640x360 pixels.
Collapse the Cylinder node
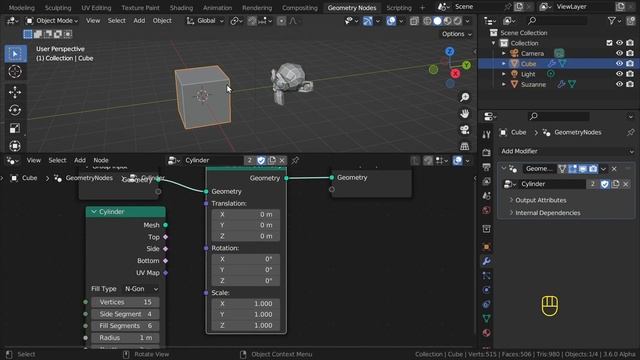(94, 211)
